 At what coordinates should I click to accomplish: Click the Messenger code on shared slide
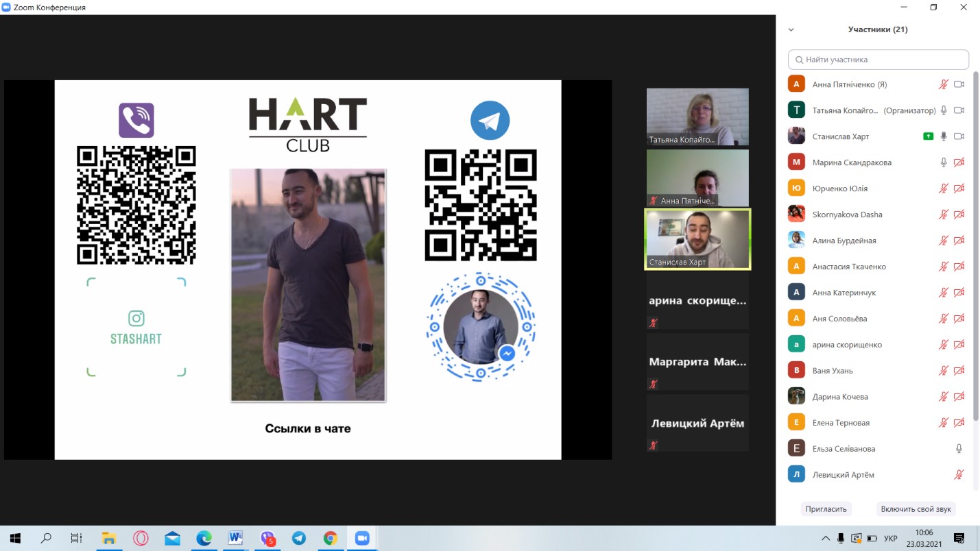click(481, 327)
